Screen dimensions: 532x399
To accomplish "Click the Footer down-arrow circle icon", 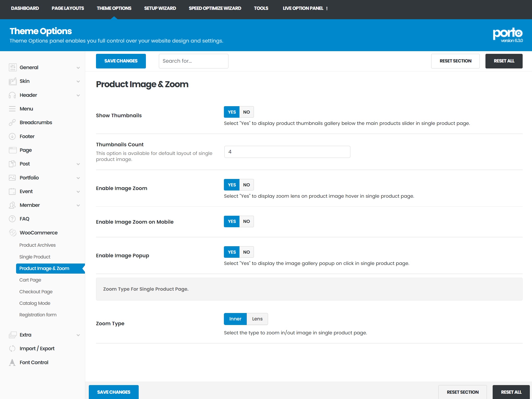I will (x=12, y=136).
